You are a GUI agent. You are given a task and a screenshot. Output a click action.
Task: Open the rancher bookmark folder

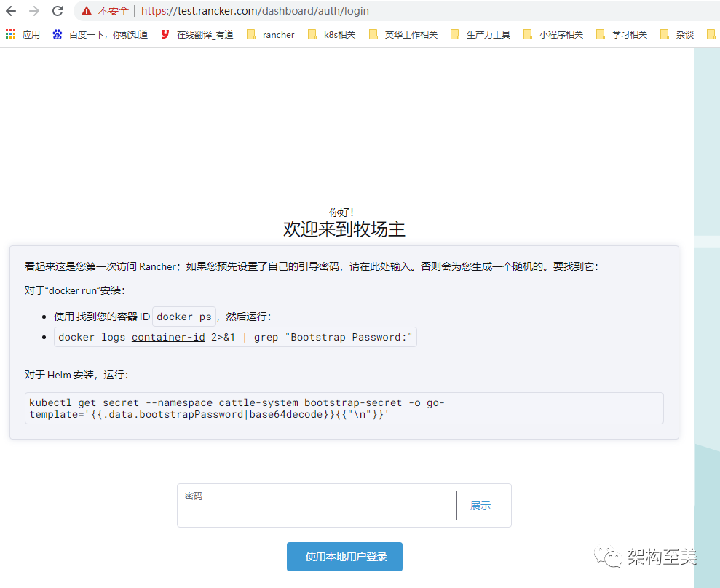(x=271, y=34)
